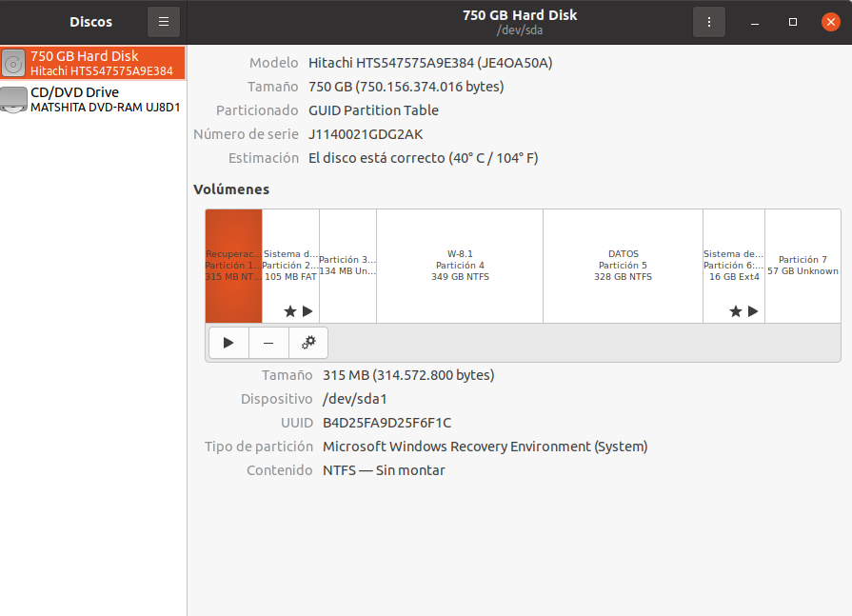This screenshot has height=616, width=852.
Task: Open the Discos hamburger application menu
Action: (x=164, y=22)
